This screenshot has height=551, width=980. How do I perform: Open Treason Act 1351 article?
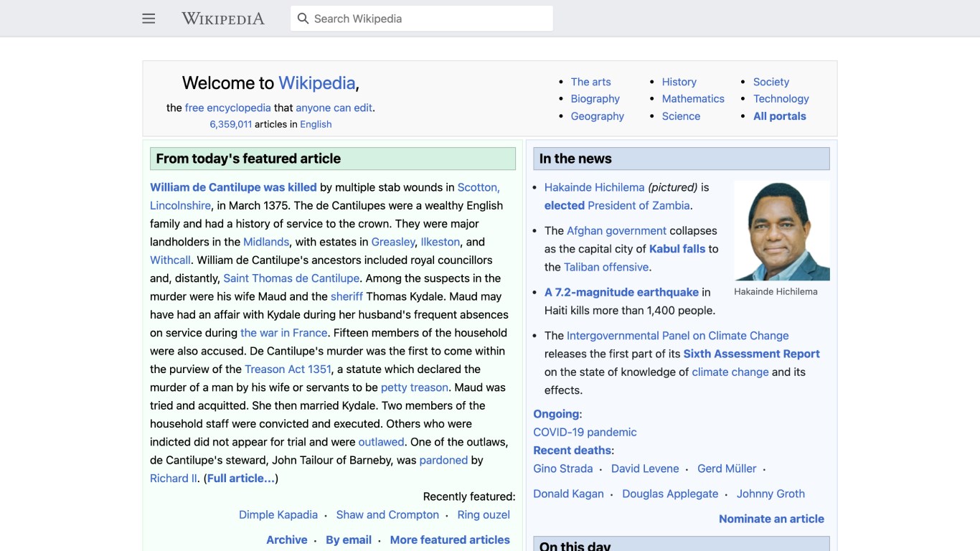[288, 369]
